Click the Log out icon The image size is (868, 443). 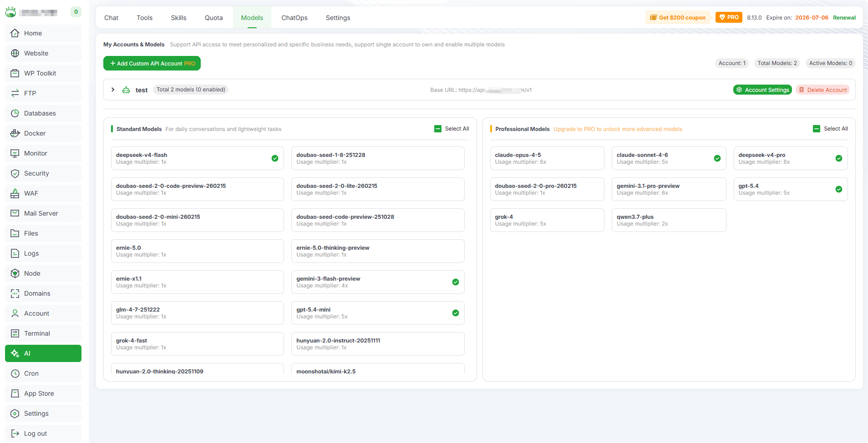[x=15, y=433]
